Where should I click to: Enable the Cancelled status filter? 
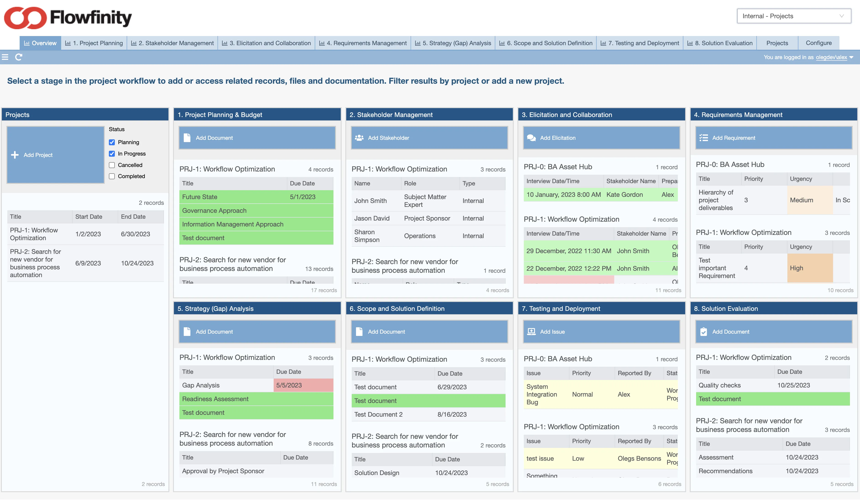(x=112, y=165)
